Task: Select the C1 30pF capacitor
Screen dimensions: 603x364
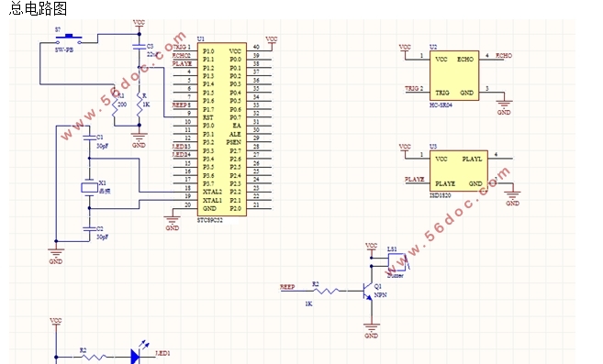Action: coord(89,138)
